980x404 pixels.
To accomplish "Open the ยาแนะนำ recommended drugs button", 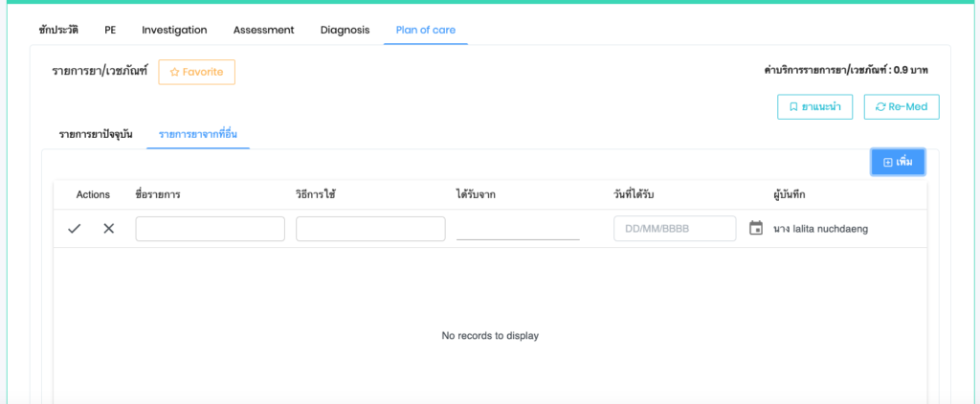I will point(814,106).
